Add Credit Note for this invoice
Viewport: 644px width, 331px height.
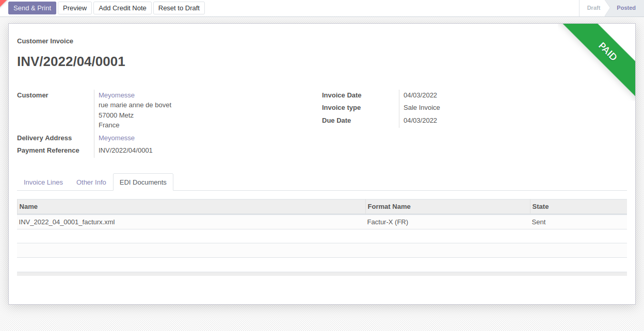coord(122,8)
